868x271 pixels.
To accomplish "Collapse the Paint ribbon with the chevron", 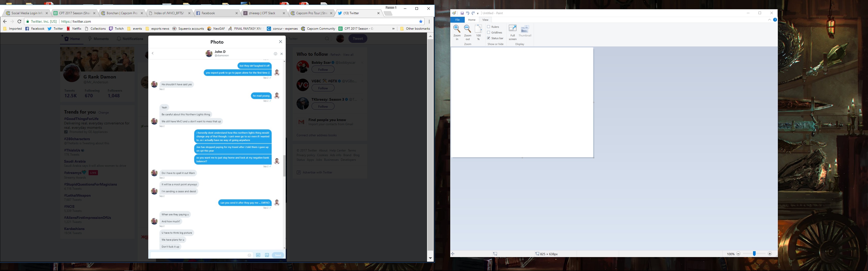I will coord(770,20).
